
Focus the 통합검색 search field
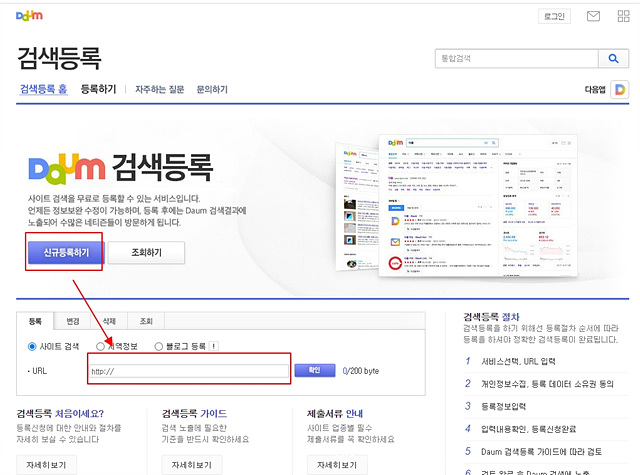[517, 58]
